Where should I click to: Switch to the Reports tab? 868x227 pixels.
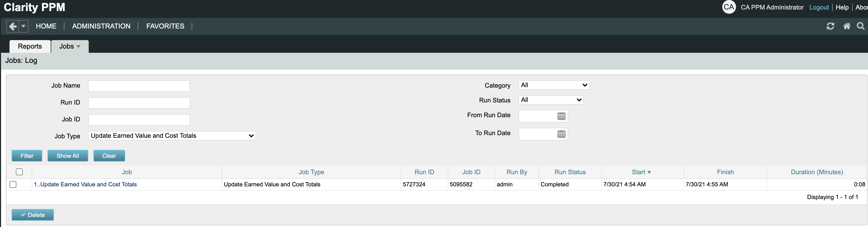(30, 46)
